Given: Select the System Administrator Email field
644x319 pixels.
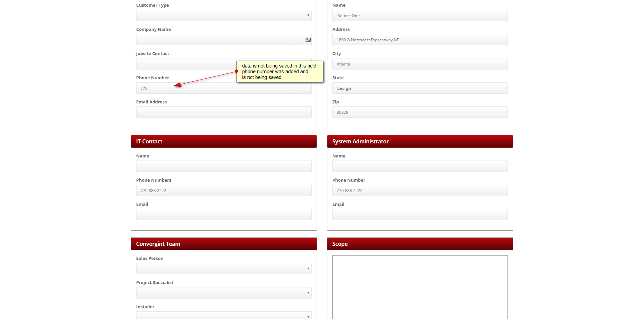Looking at the screenshot, I should (x=420, y=215).
